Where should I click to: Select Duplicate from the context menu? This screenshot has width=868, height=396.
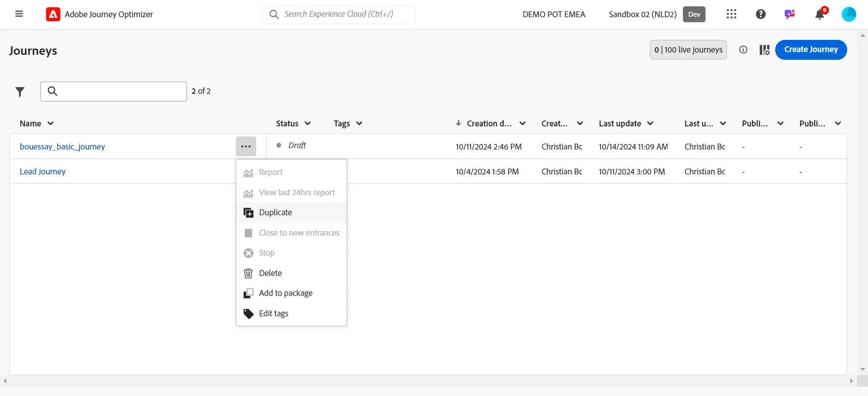tap(291, 212)
